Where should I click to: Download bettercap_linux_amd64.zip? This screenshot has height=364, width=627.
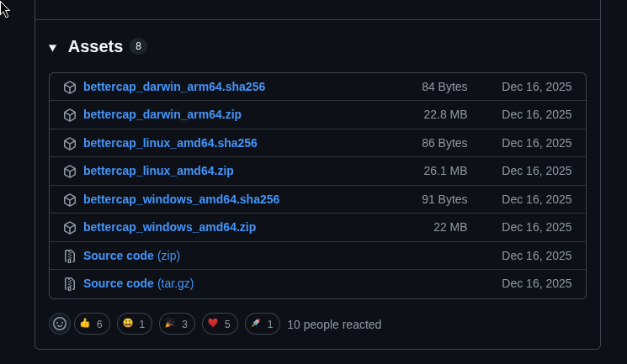(158, 171)
